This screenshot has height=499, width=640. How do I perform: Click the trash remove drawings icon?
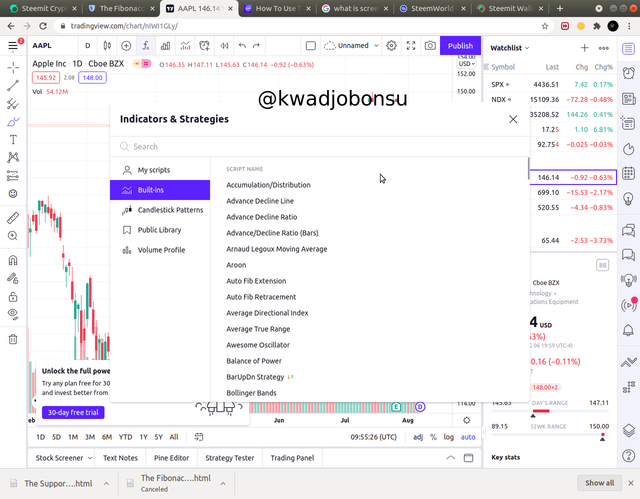tap(13, 339)
